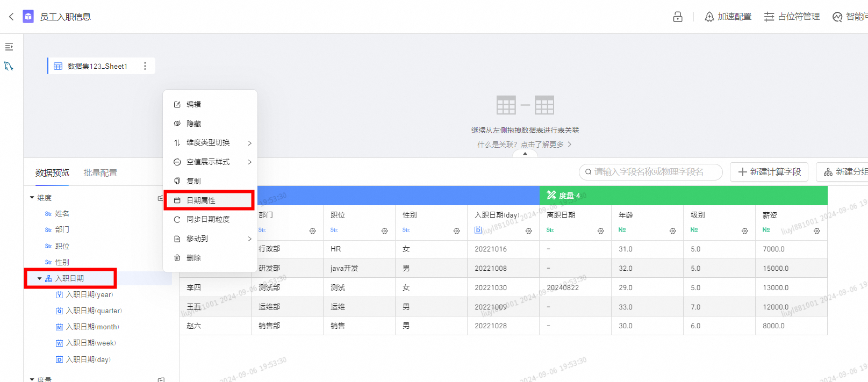The image size is (868, 382).
Task: Click the gear icon in 年龄 column
Action: pos(672,230)
